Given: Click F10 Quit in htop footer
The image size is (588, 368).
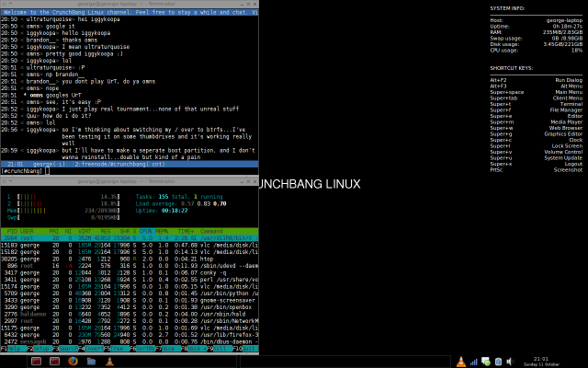Looking at the screenshot, I should (244, 349).
